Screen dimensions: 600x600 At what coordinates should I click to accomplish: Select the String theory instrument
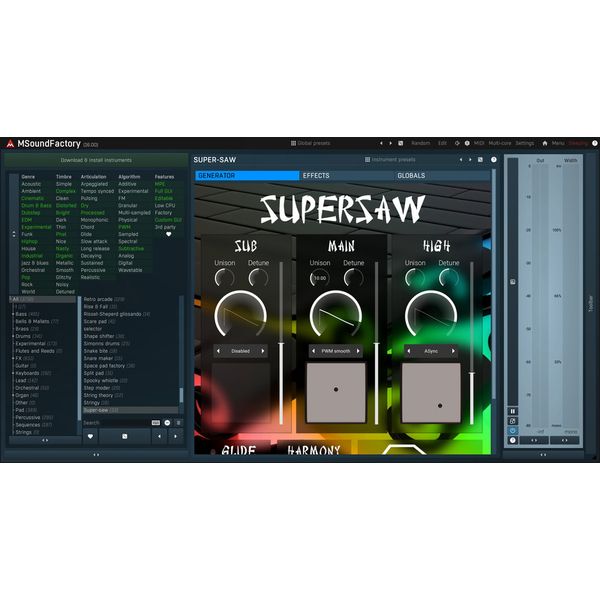(x=103, y=395)
